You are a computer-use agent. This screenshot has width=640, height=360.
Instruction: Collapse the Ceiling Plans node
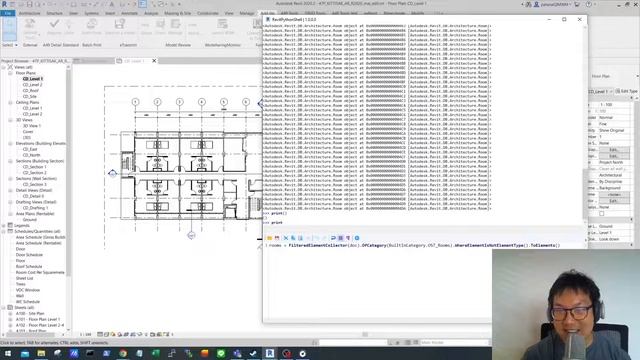(10, 102)
